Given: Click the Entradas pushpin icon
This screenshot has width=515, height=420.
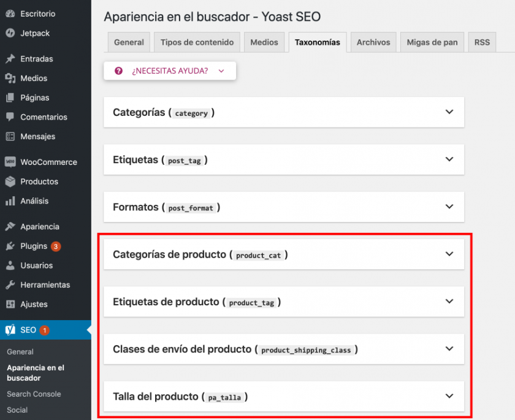Looking at the screenshot, I should (10, 59).
